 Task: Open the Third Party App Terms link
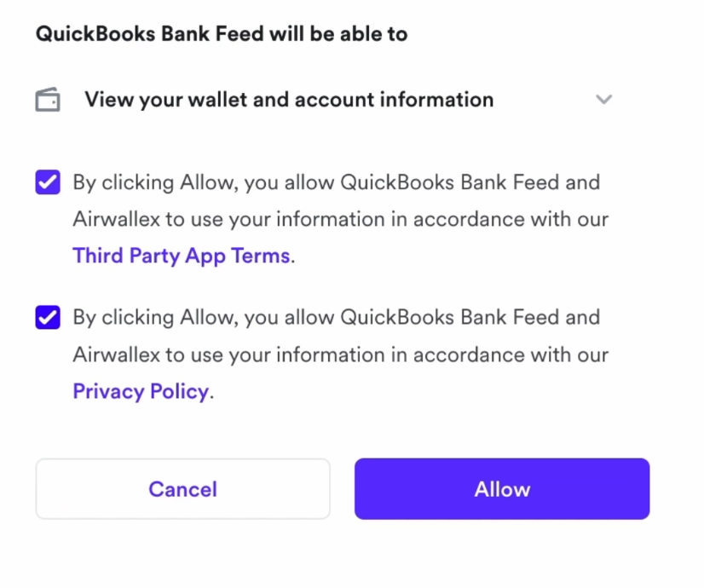[x=182, y=256]
